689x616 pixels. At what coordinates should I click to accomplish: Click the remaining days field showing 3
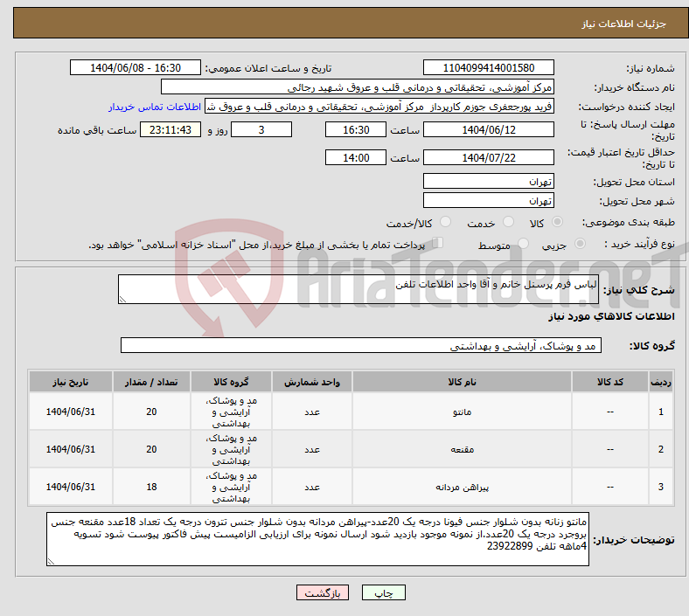pos(261,129)
